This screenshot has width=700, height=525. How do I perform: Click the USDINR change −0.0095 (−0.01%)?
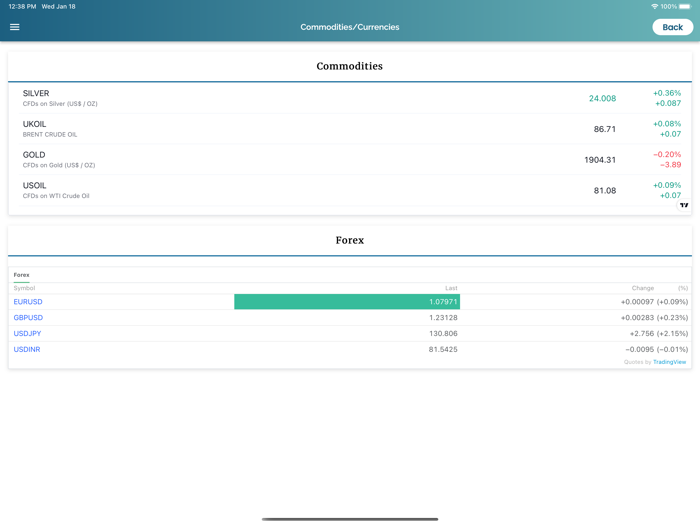click(657, 350)
